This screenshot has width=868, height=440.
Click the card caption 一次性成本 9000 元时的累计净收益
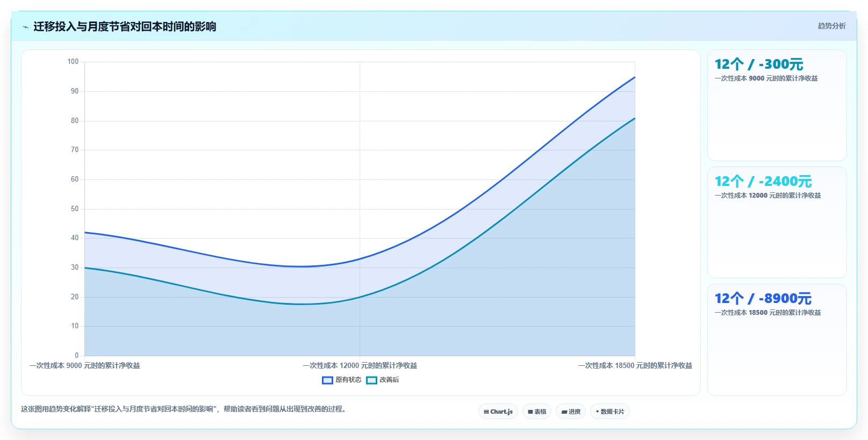click(766, 78)
